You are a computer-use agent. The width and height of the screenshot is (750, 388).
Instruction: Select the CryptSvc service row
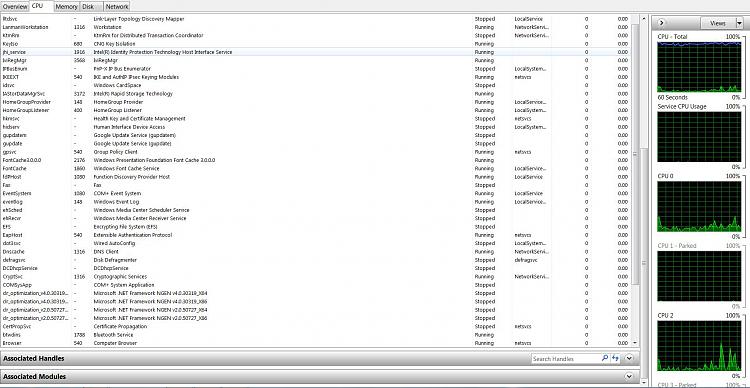tap(316, 277)
